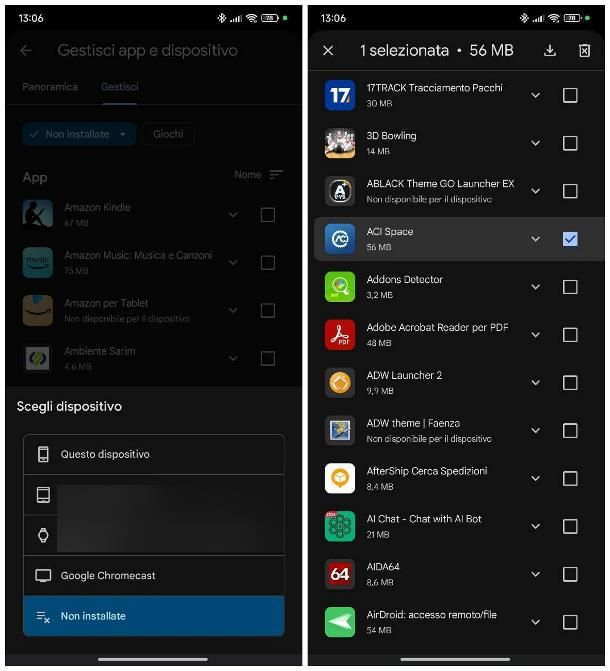The width and height of the screenshot is (610, 671).
Task: Expand the Amazon Music entry chevron
Action: tap(233, 262)
